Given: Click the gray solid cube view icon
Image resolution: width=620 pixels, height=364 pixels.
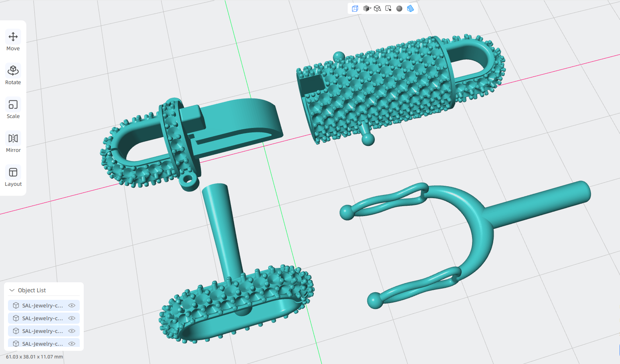Looking at the screenshot, I should click(366, 8).
